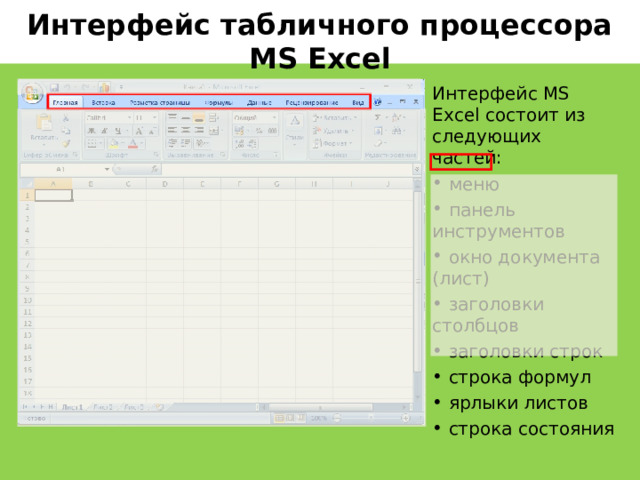640x480 pixels.
Task: Switch to the Формулы ribbon tab
Action: [x=218, y=102]
